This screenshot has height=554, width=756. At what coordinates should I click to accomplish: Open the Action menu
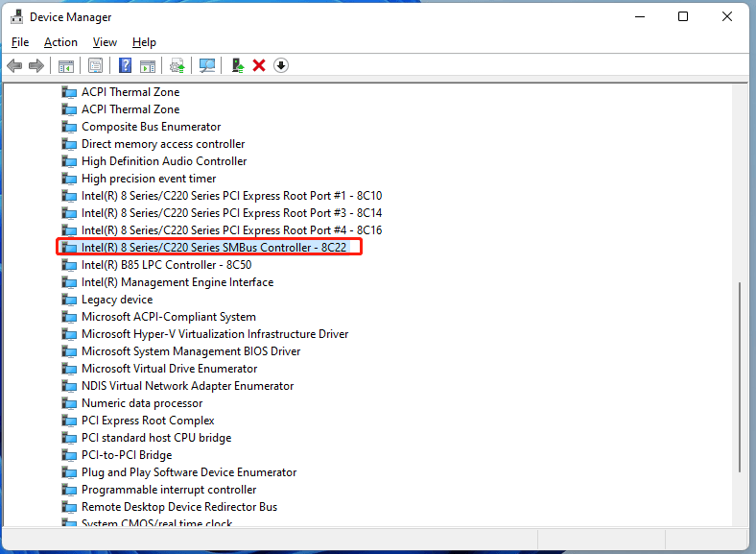pos(60,42)
